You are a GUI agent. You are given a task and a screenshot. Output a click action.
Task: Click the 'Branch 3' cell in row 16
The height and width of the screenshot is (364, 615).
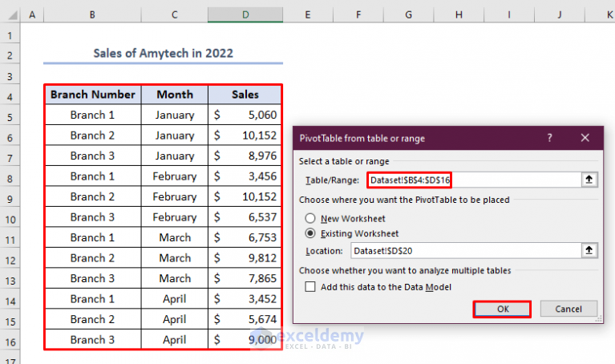coord(93,339)
